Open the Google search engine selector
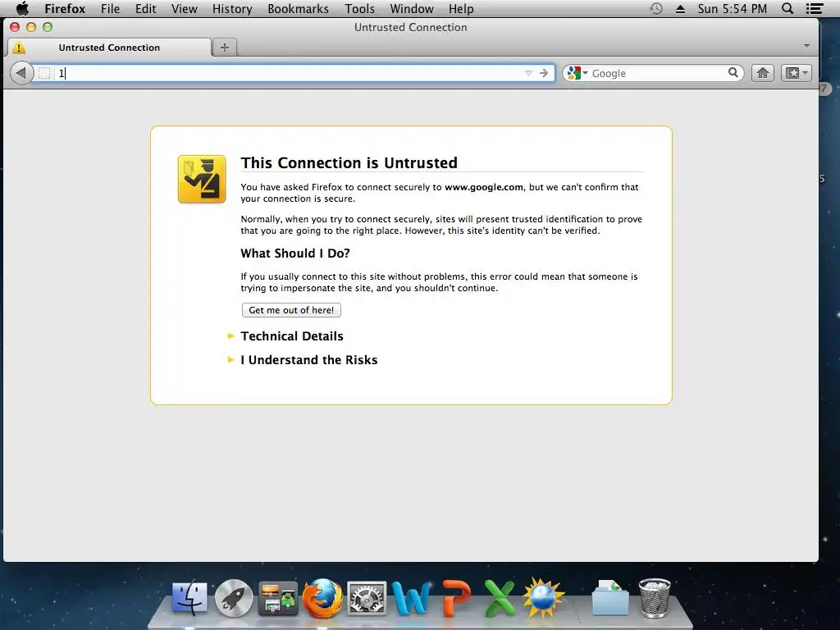The height and width of the screenshot is (630, 840). [577, 73]
